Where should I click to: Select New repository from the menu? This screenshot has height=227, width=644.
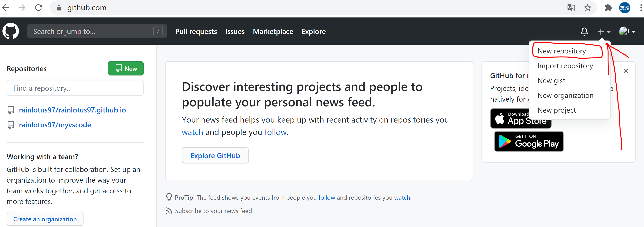(562, 51)
